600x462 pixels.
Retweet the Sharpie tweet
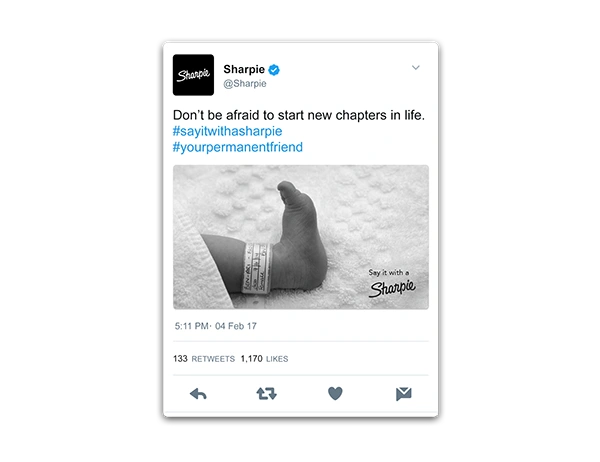point(266,393)
